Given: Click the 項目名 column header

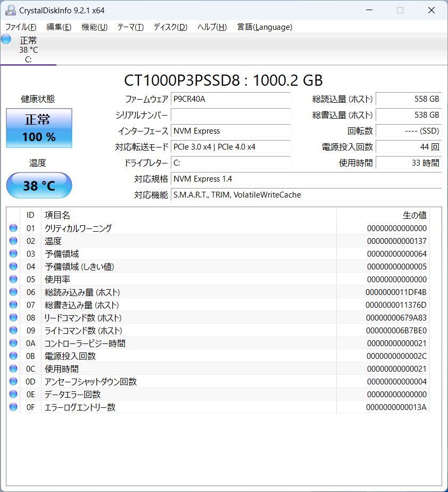Looking at the screenshot, I should 189,215.
